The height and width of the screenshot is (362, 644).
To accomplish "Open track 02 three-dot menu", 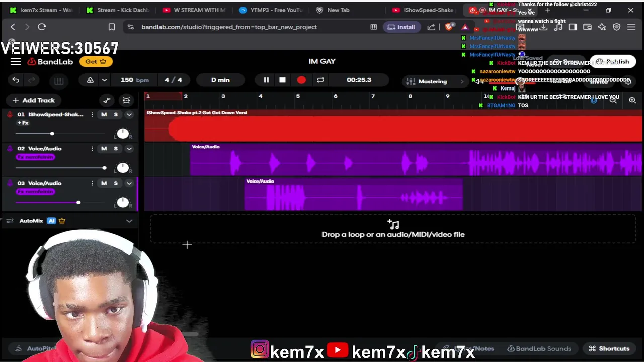I will pyautogui.click(x=92, y=148).
